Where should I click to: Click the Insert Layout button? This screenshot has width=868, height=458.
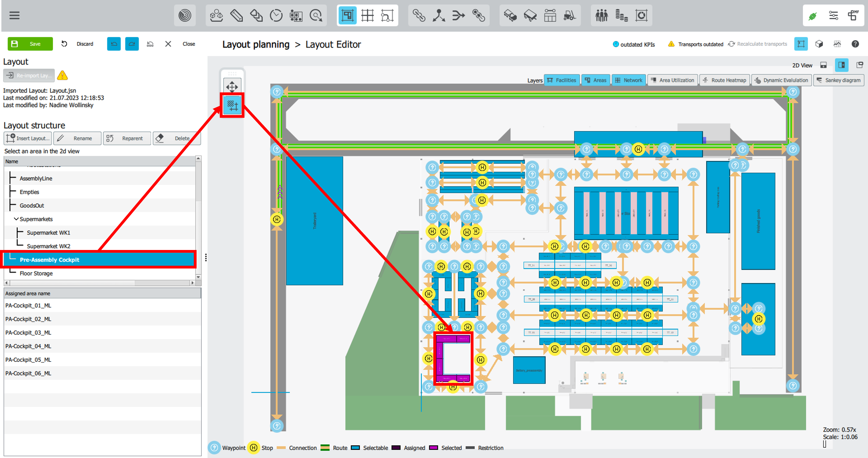pyautogui.click(x=28, y=138)
